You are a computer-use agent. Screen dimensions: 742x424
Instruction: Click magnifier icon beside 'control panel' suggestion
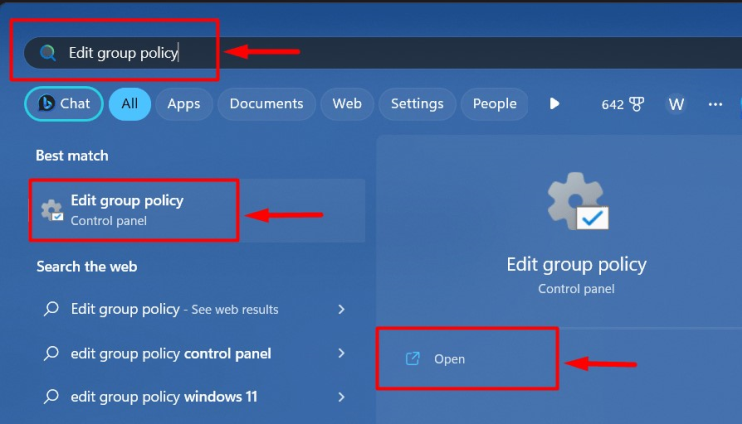pyautogui.click(x=51, y=353)
